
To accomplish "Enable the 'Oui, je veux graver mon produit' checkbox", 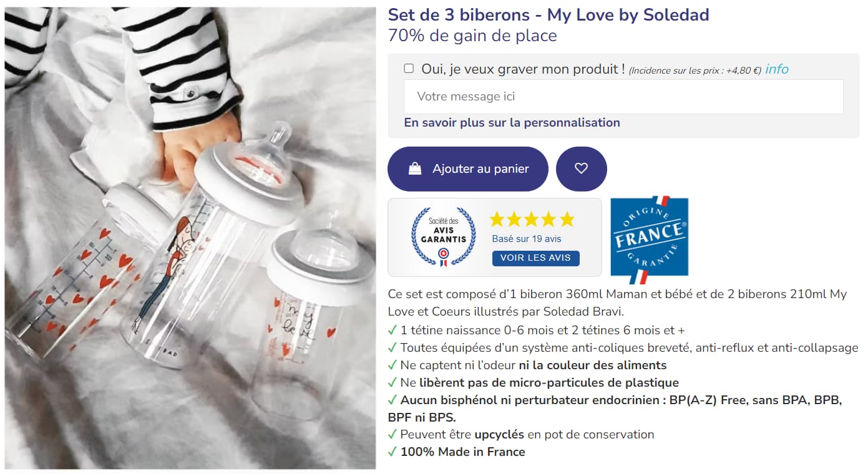I will (x=409, y=69).
